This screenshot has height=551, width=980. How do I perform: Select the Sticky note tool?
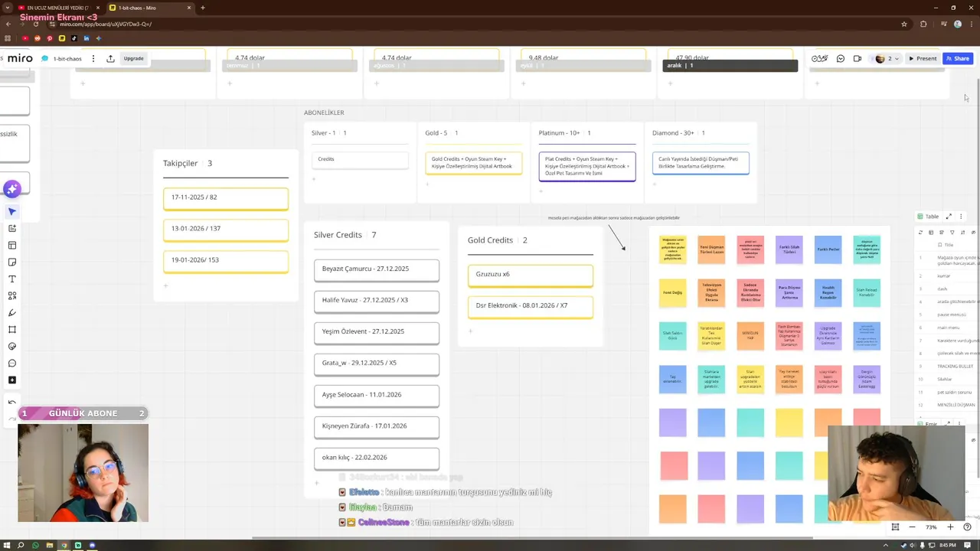point(12,262)
